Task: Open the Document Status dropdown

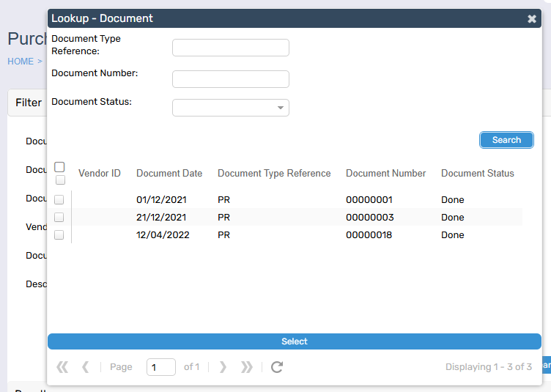Action: pos(231,108)
